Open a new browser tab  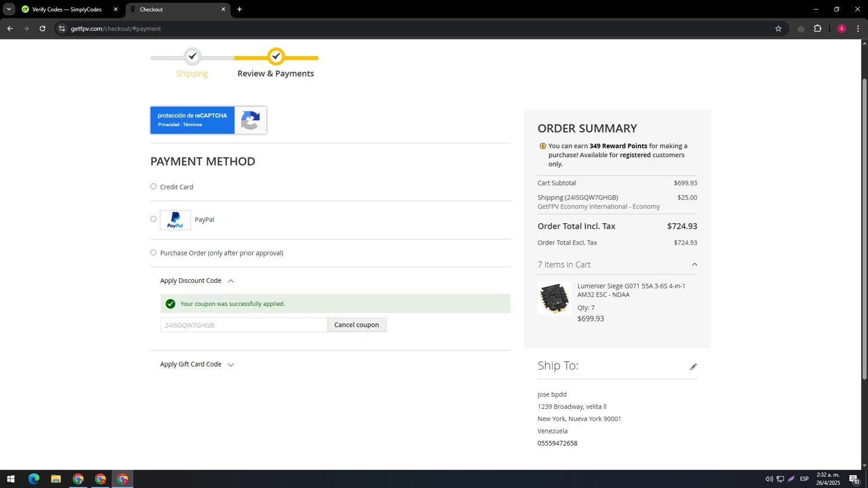(240, 9)
